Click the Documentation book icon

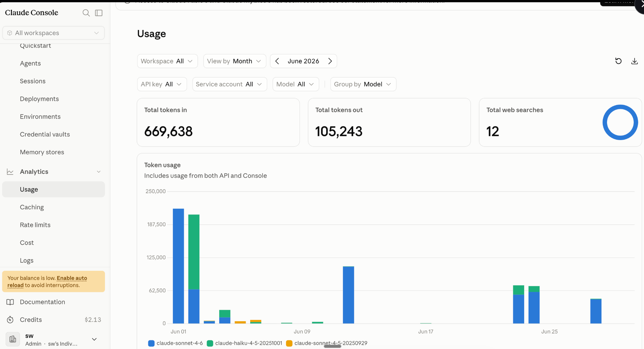click(10, 302)
